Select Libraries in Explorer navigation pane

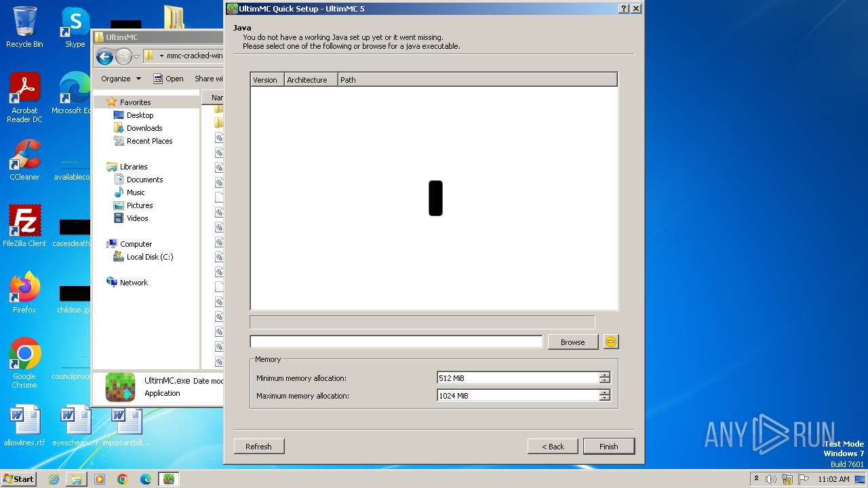(134, 167)
